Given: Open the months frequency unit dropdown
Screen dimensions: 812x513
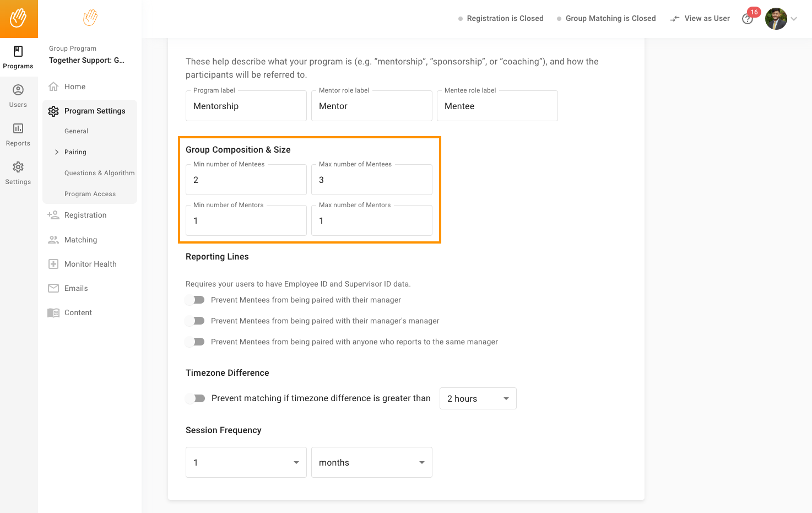Looking at the screenshot, I should 372,462.
